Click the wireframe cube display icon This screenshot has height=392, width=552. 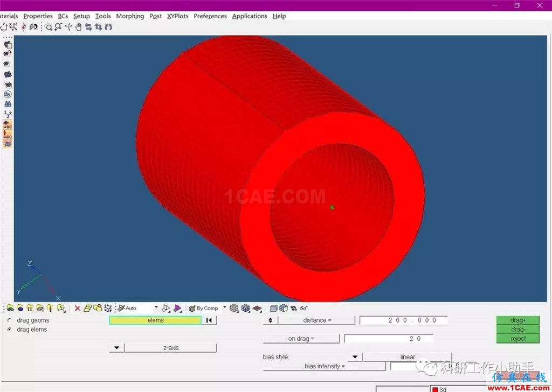click(x=234, y=309)
